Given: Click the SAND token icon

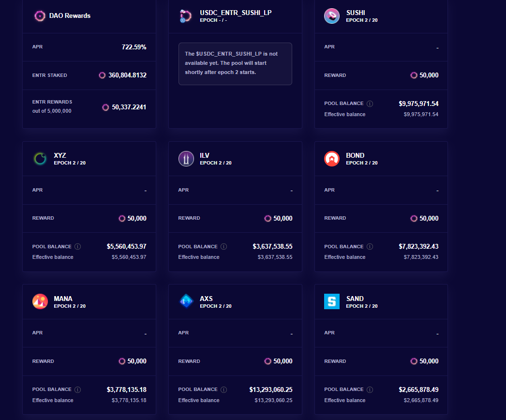Looking at the screenshot, I should pos(332,301).
